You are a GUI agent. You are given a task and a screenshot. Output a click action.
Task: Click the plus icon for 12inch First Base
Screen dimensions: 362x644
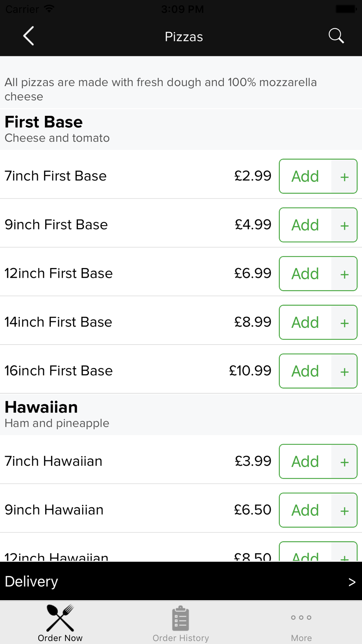(x=345, y=273)
